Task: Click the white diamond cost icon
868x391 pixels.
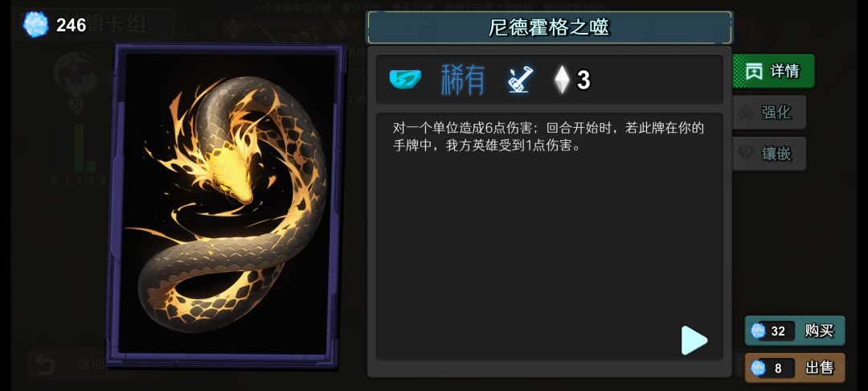Action: pos(562,80)
